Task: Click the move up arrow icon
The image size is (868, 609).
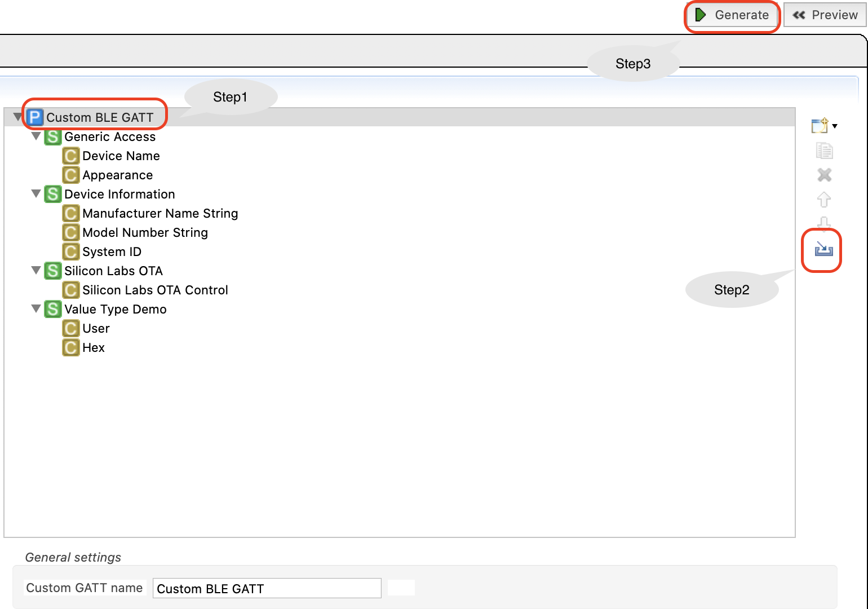Action: [824, 199]
